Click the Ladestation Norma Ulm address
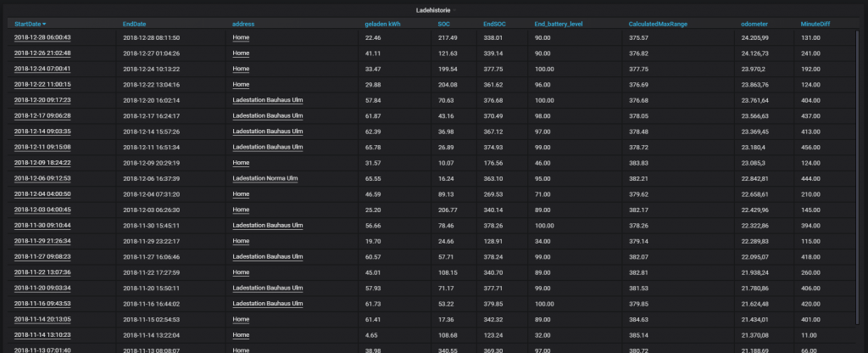 pyautogui.click(x=265, y=178)
